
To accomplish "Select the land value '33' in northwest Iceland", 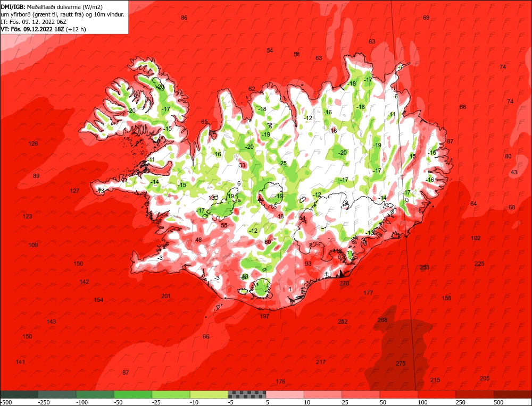I will point(242,165).
